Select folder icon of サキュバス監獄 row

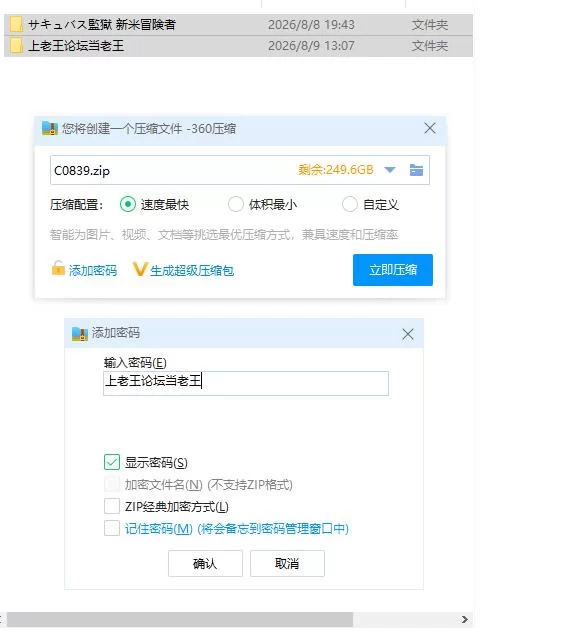click(x=16, y=25)
